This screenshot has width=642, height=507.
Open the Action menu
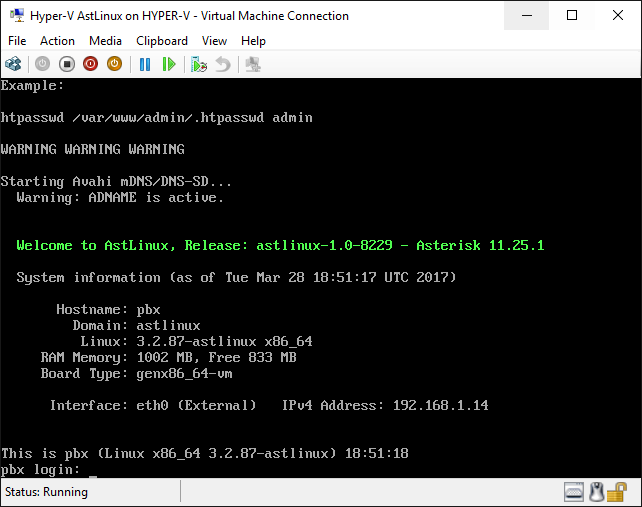(57, 41)
